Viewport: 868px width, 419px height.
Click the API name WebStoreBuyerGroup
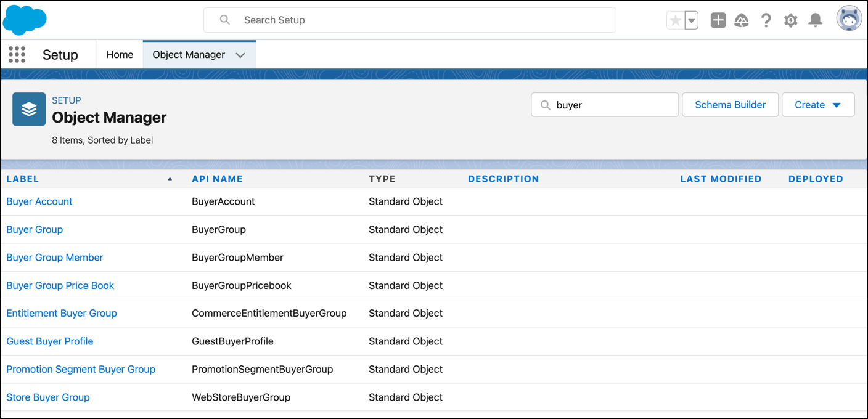241,397
